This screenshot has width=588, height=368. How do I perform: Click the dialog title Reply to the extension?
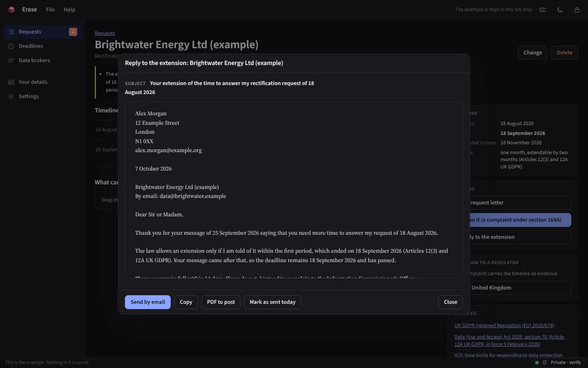point(204,63)
